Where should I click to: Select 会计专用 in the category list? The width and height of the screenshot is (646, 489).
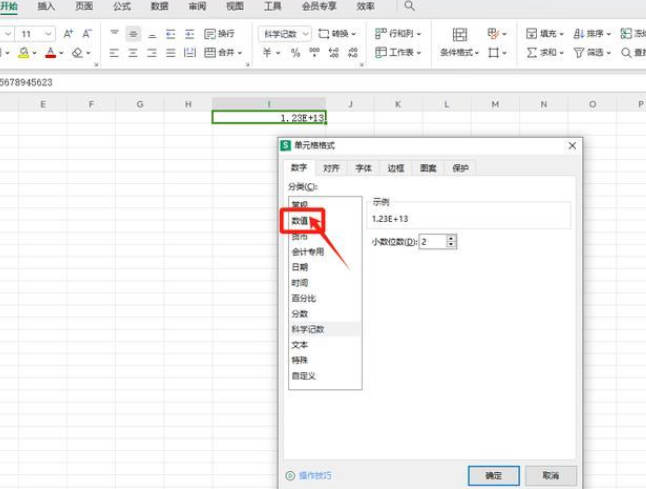308,252
